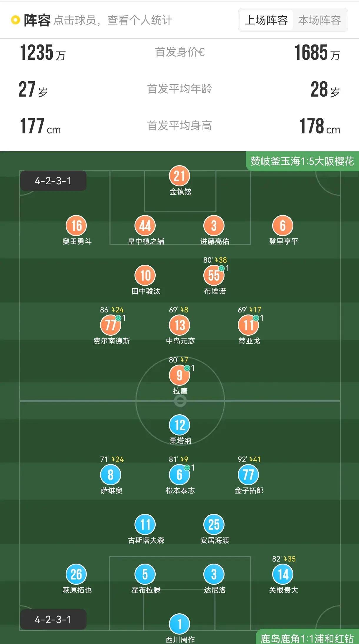The width and height of the screenshot is (359, 644).
Task: Tap the top 4-2-3-1 formation label
Action: [x=53, y=181]
